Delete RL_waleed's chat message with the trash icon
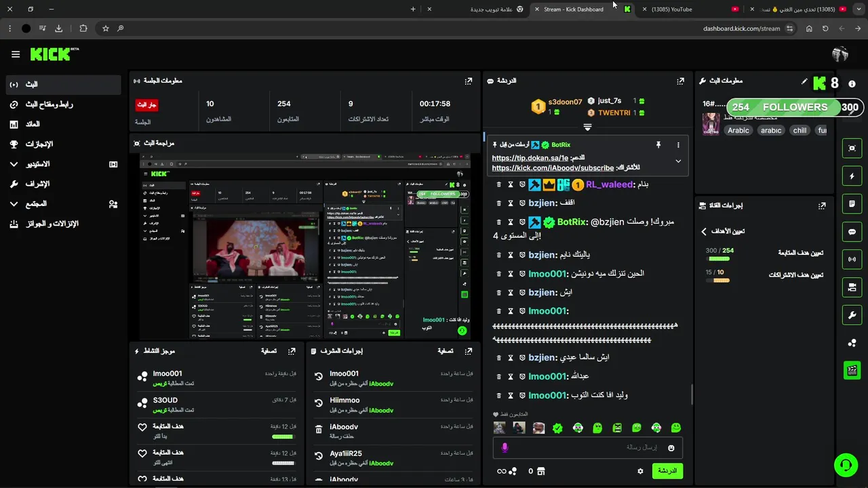 (499, 184)
